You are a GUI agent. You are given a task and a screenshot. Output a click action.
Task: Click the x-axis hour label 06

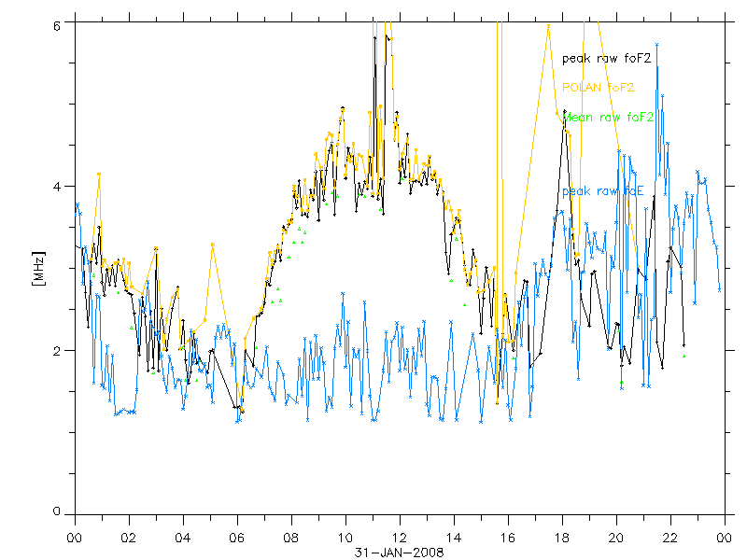237,539
